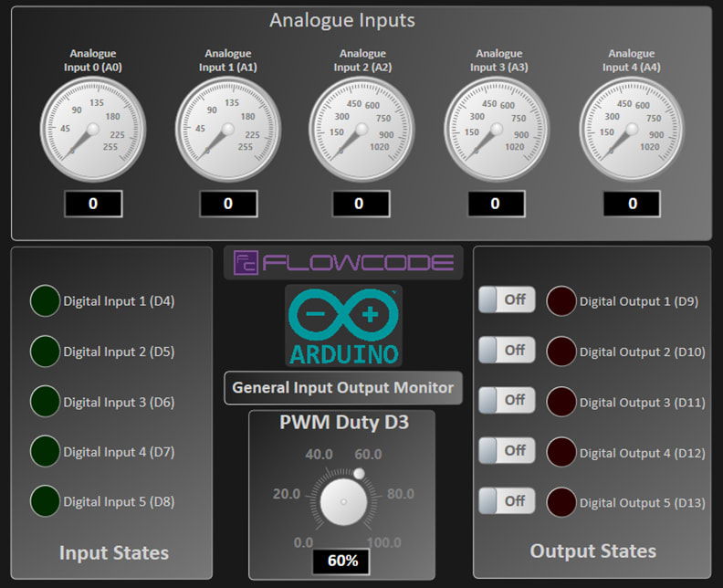Click the Digital Input 5 (D8) LED
Viewport: 723px width, 588px height.
(x=45, y=501)
